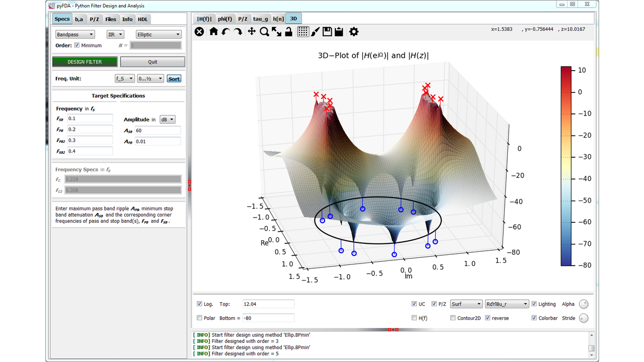
Task: Select the pan axes tool
Action: [x=251, y=32]
